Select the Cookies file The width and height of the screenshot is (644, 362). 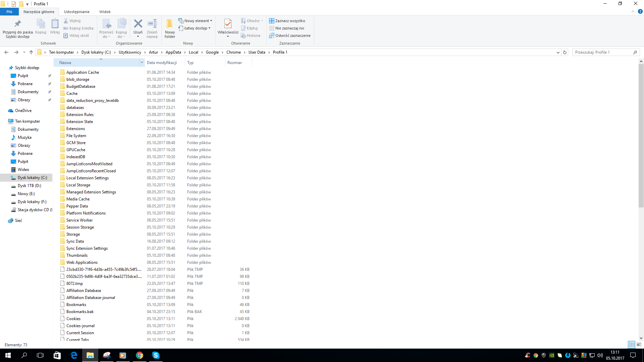coord(73,319)
